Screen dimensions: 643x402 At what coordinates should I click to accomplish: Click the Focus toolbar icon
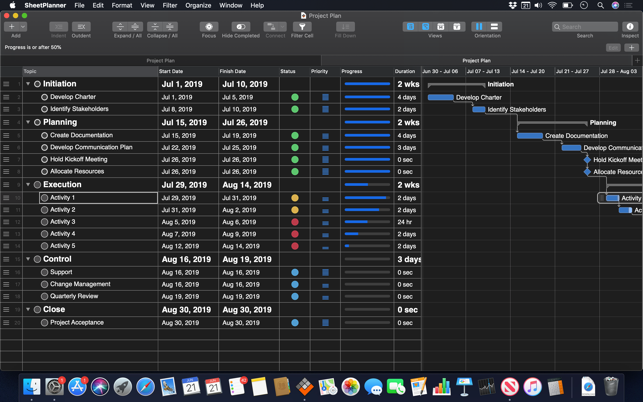pos(208,27)
